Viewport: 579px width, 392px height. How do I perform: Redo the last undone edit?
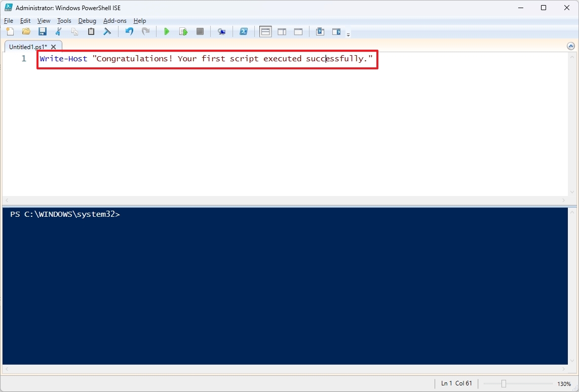pyautogui.click(x=145, y=32)
